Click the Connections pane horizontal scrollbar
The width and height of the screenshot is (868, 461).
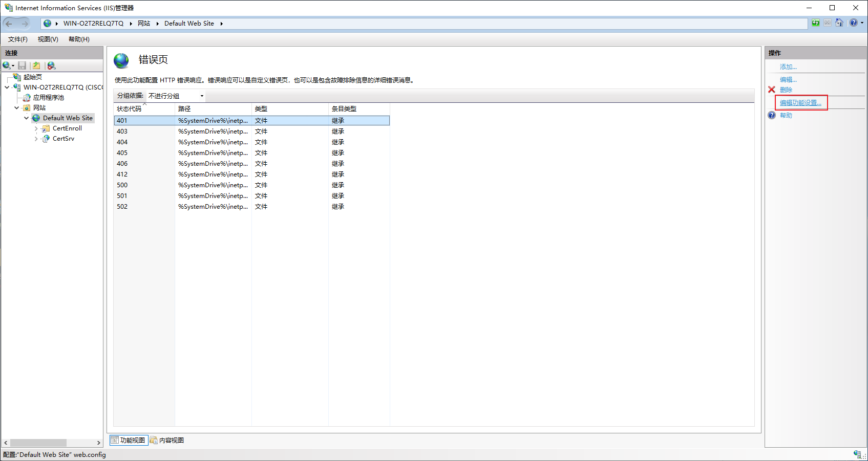(52, 443)
